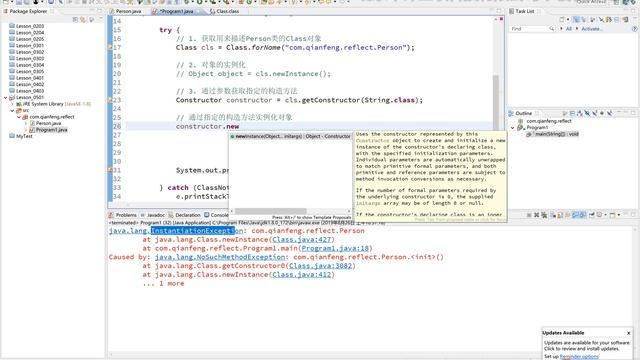
Task: Collapse the com.qianfeng.reflect package node
Action: 18,117
